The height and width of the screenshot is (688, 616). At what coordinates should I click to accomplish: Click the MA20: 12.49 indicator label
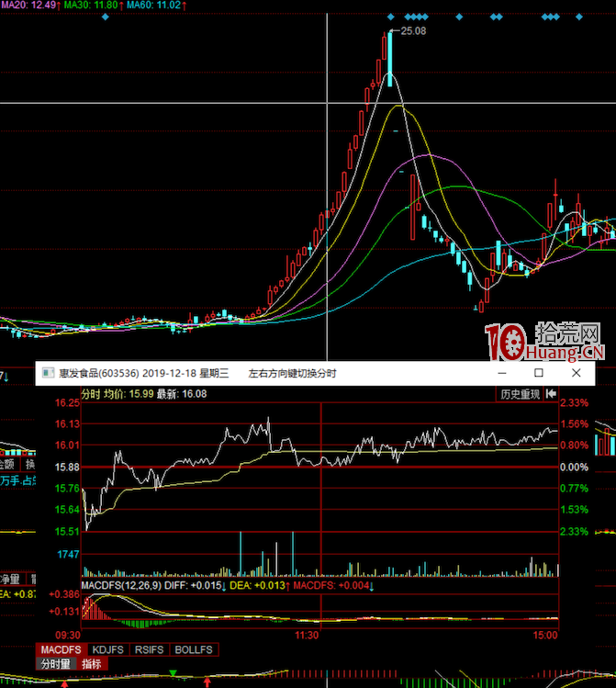click(28, 6)
